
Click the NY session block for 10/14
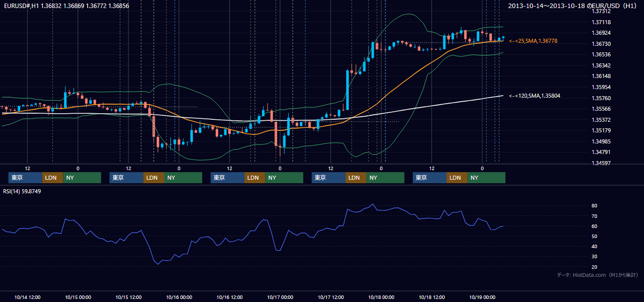(x=82, y=178)
